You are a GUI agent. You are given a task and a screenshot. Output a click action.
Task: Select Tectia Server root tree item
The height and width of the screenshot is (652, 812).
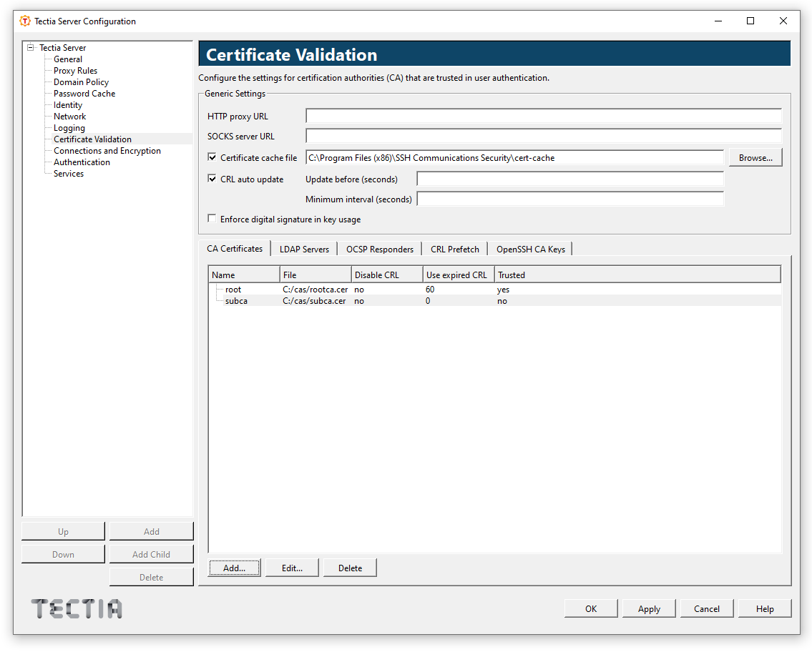point(63,48)
